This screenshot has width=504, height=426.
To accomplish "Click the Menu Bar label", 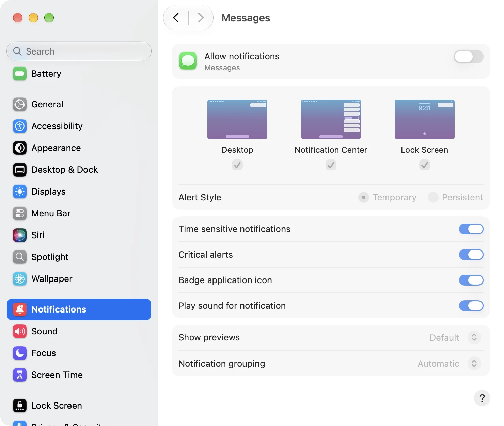I will [51, 213].
